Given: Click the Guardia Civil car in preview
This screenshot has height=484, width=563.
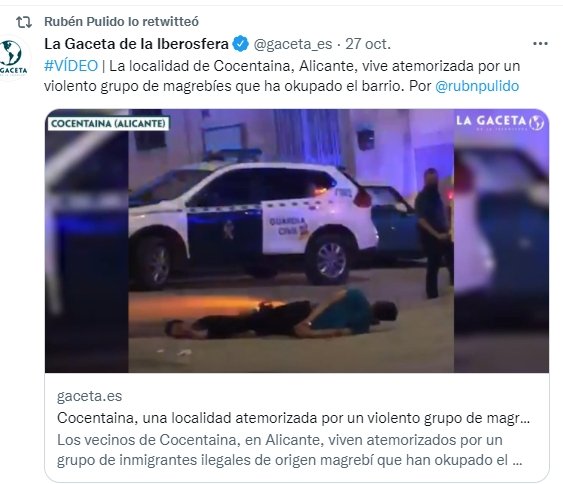Looking at the screenshot, I should point(253,223).
